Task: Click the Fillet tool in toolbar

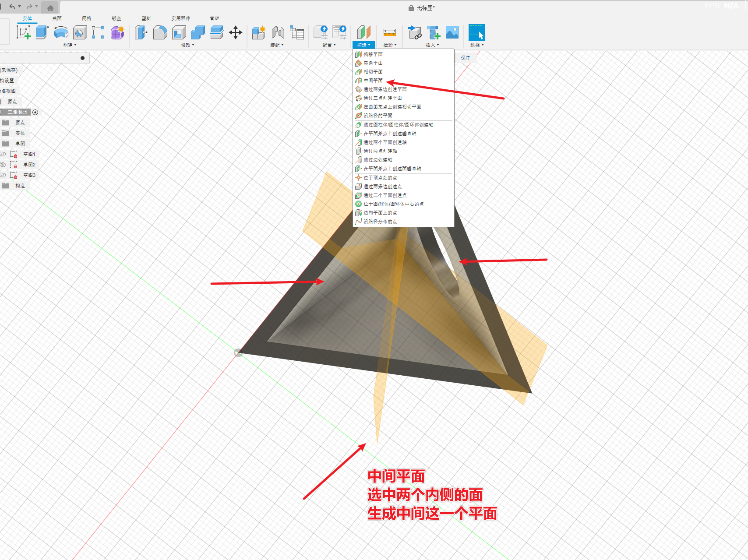Action: (x=160, y=32)
